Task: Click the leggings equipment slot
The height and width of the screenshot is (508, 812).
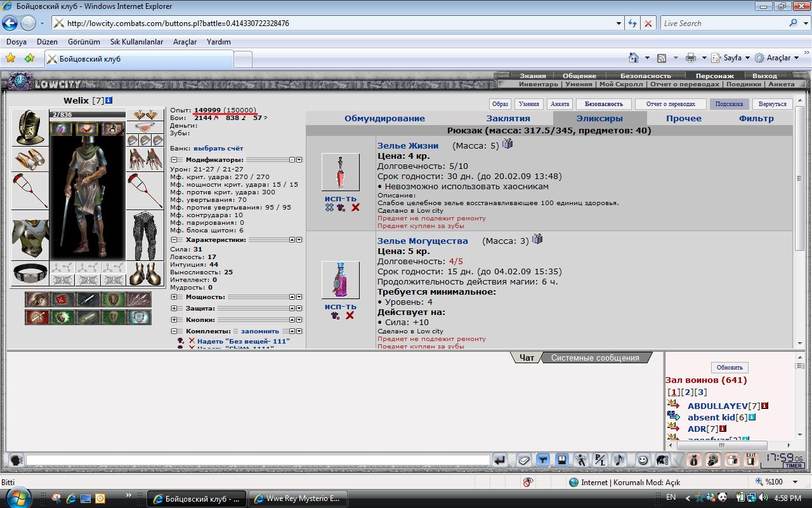Action: pyautogui.click(x=145, y=236)
